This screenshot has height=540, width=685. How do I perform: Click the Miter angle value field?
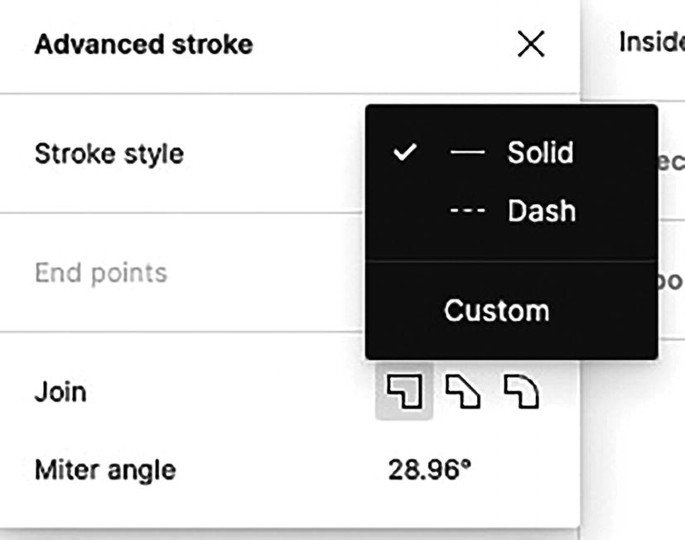[x=429, y=469]
